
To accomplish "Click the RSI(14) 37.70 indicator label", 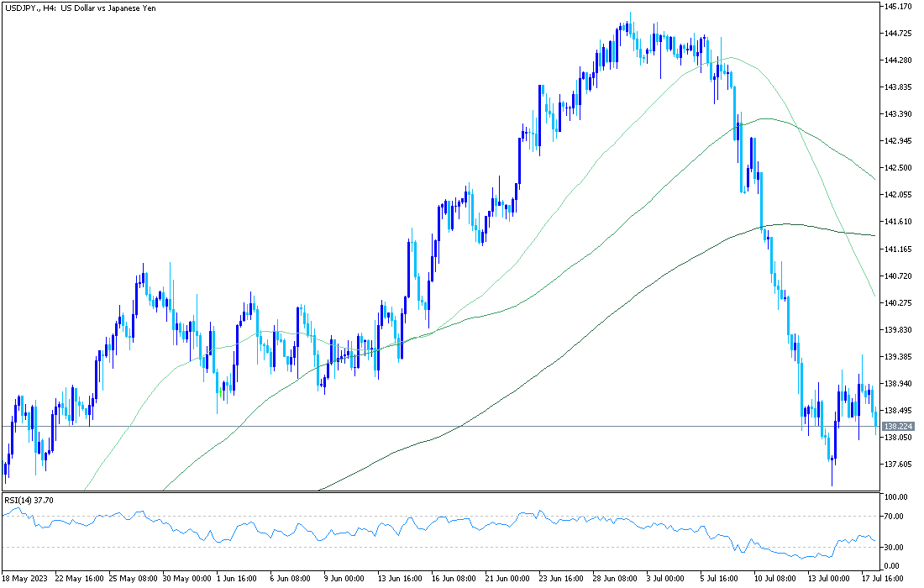I will click(29, 500).
